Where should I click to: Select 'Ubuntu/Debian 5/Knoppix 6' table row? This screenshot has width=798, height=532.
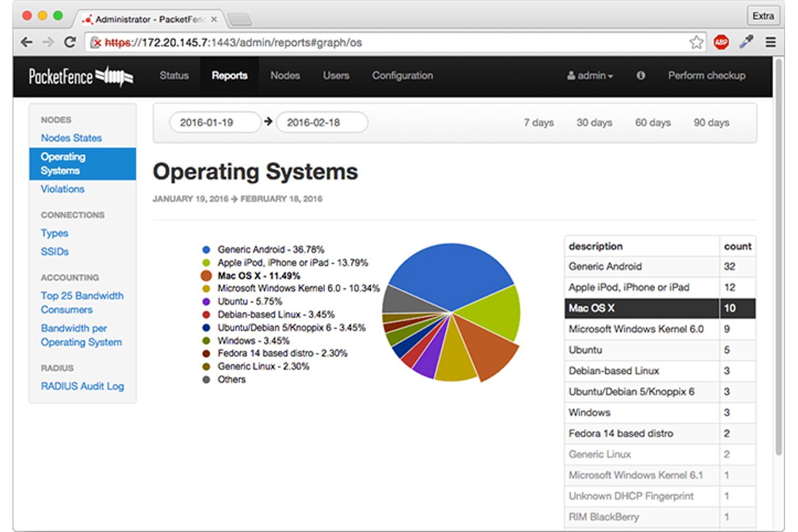point(660,392)
